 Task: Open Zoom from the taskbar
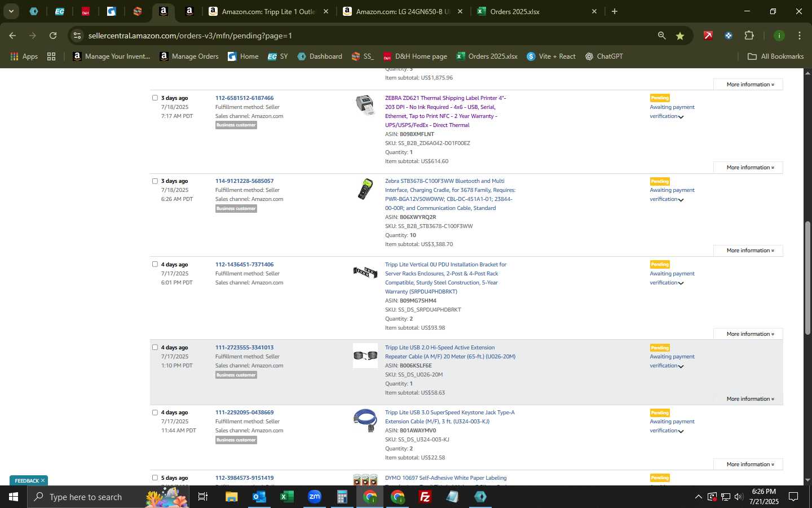point(314,497)
